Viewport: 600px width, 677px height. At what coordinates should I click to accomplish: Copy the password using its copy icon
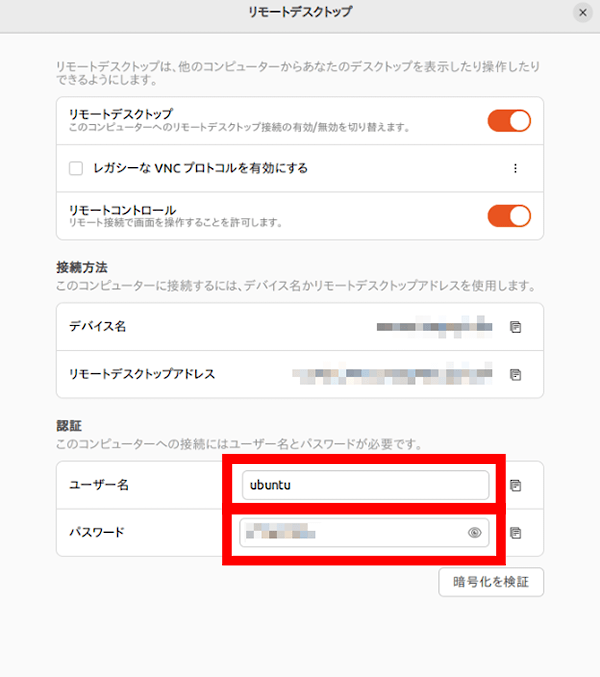coord(516,533)
